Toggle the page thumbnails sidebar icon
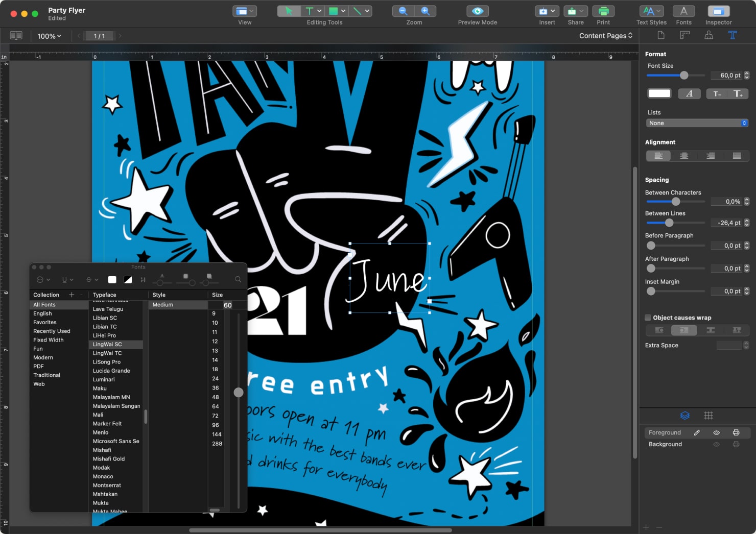756x534 pixels. pos(16,35)
